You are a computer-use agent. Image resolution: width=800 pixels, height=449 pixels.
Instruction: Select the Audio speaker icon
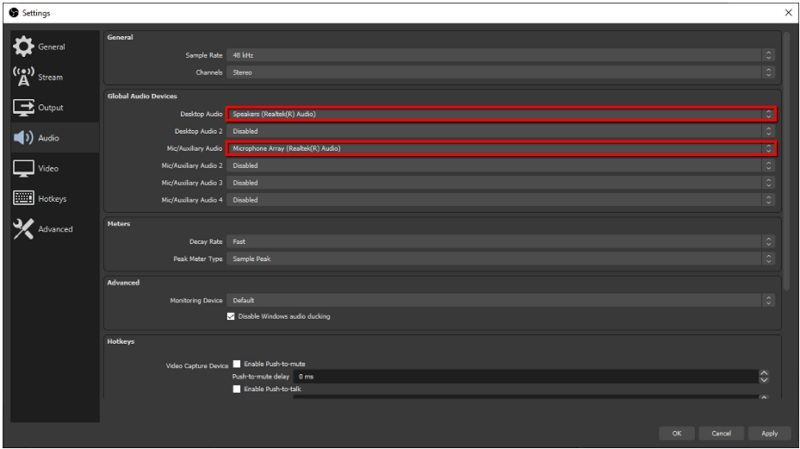pyautogui.click(x=23, y=138)
